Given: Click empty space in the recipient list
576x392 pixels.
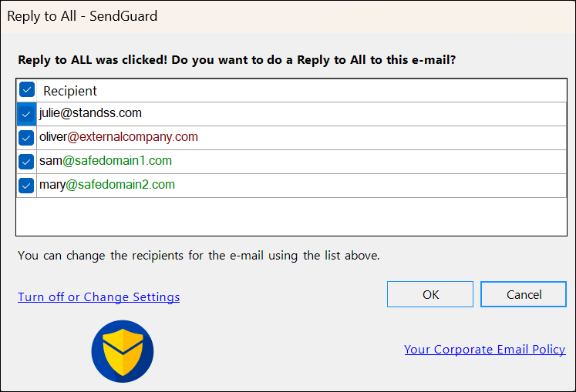Looking at the screenshot, I should pos(291,216).
